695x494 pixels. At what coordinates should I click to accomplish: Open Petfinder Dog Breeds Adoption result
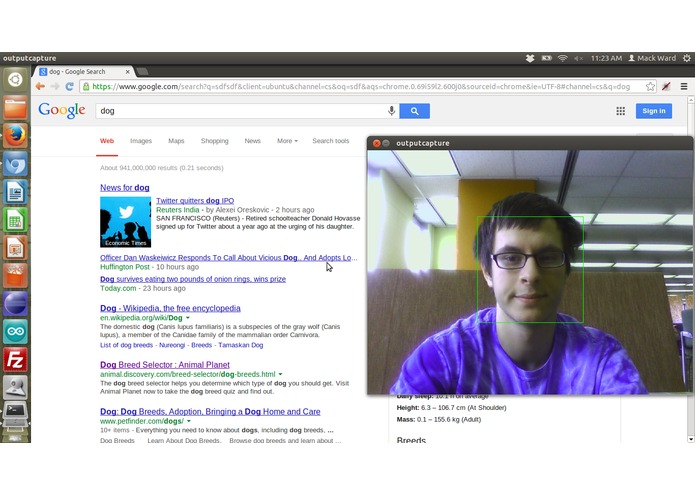coord(210,412)
